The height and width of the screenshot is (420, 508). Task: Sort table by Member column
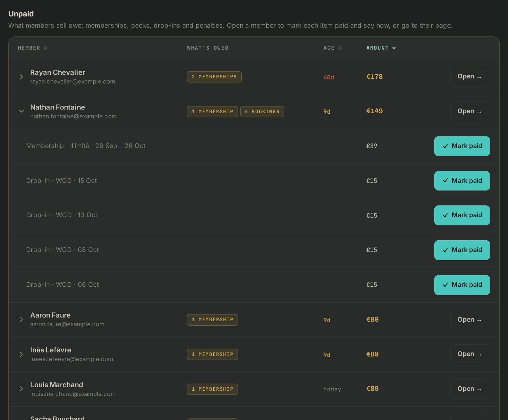(x=32, y=48)
